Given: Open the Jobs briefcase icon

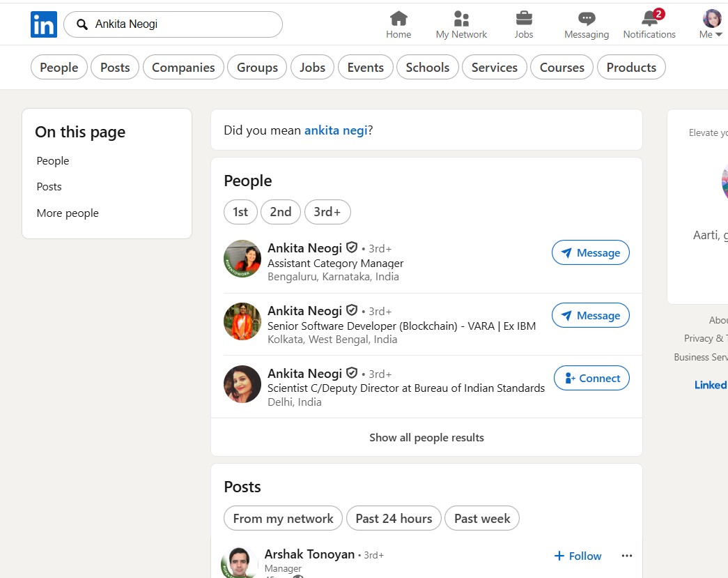Looking at the screenshot, I should tap(524, 19).
